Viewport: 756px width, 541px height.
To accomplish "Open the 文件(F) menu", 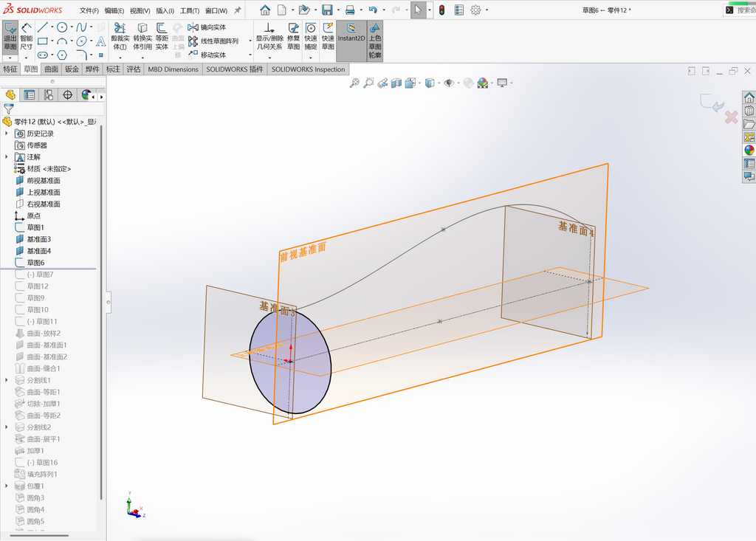I will 89,10.
